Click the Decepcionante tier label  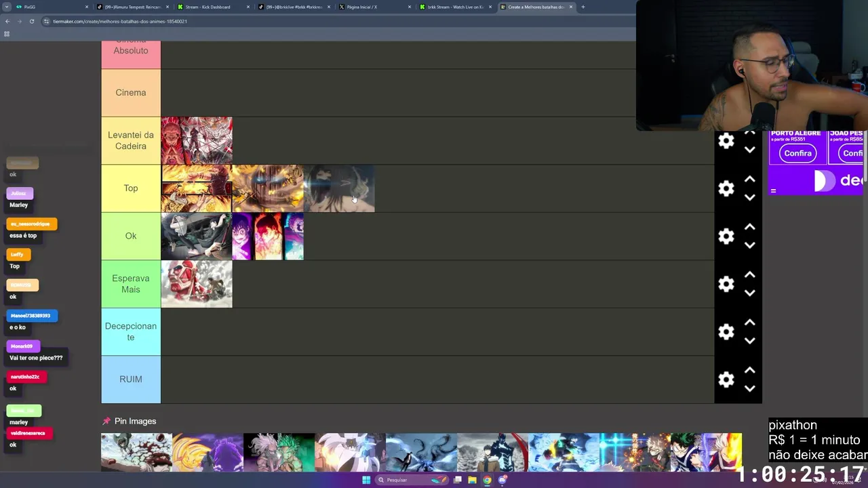[x=131, y=331]
